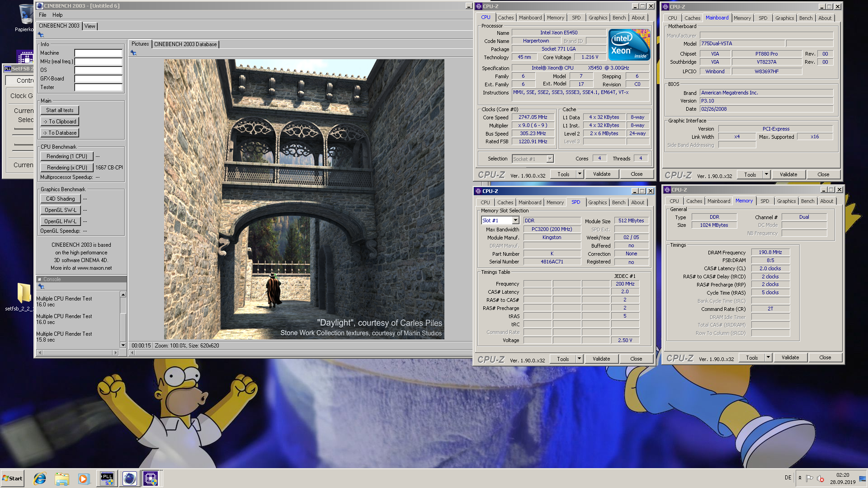
Task: Open the Help menu in CINEBENCH
Action: (57, 15)
